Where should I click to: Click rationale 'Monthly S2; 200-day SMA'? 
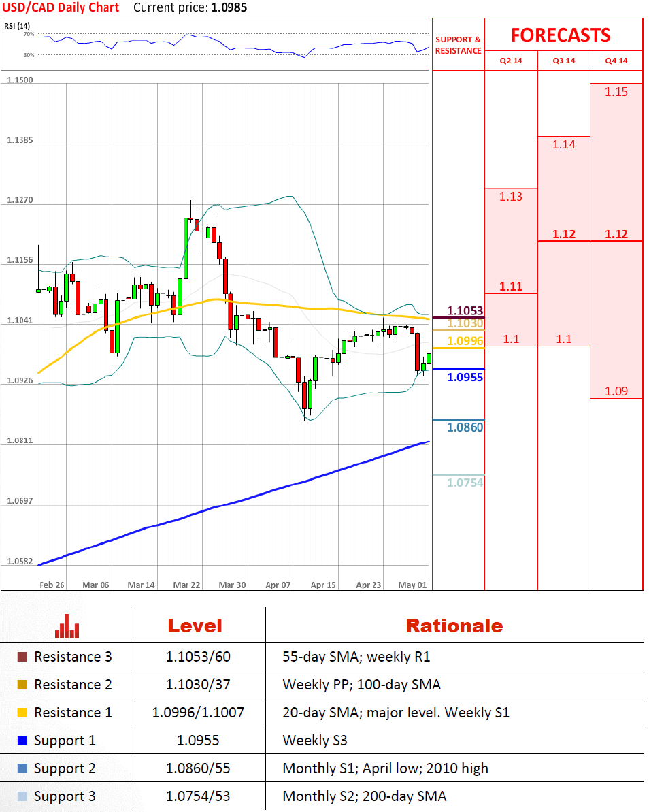pyautogui.click(x=365, y=796)
